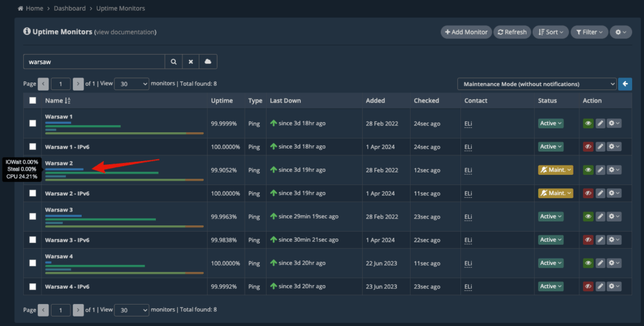Expand the Active status dropdown for Warsaw 3
Screen dimensions: 644x326
(x=551, y=216)
